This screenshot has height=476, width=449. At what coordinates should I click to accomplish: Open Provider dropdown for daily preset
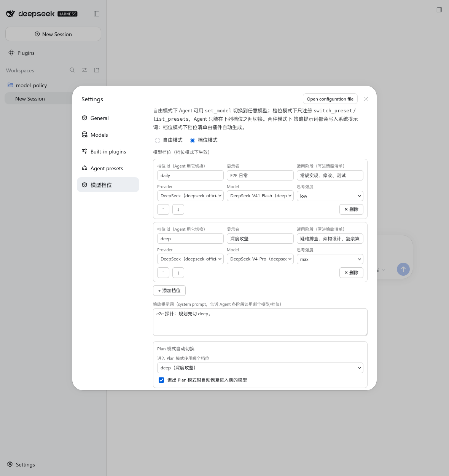click(190, 196)
